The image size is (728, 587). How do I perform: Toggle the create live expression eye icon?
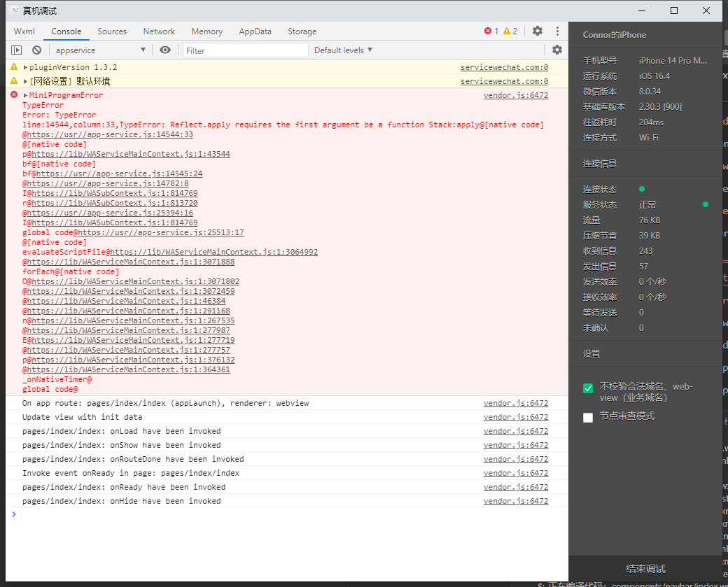(165, 50)
